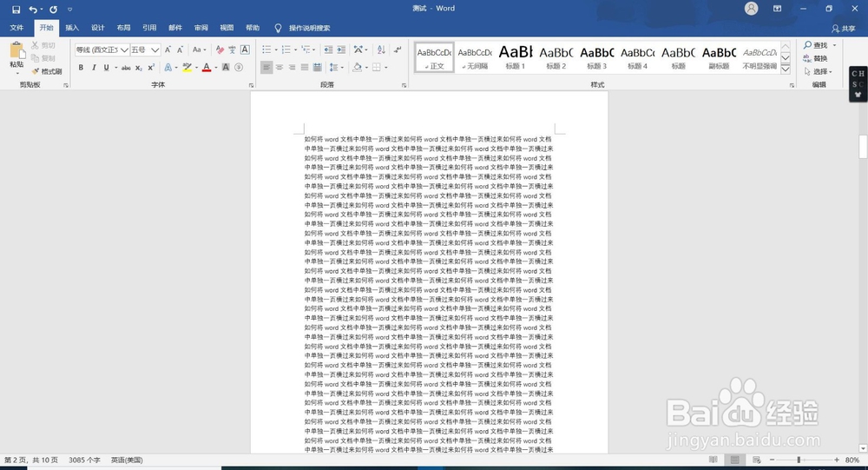868x470 pixels.
Task: Open the font name dropdown
Action: tap(124, 50)
